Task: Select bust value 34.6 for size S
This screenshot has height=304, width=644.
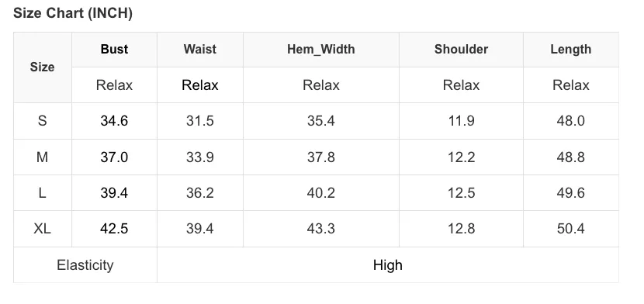Action: point(114,121)
